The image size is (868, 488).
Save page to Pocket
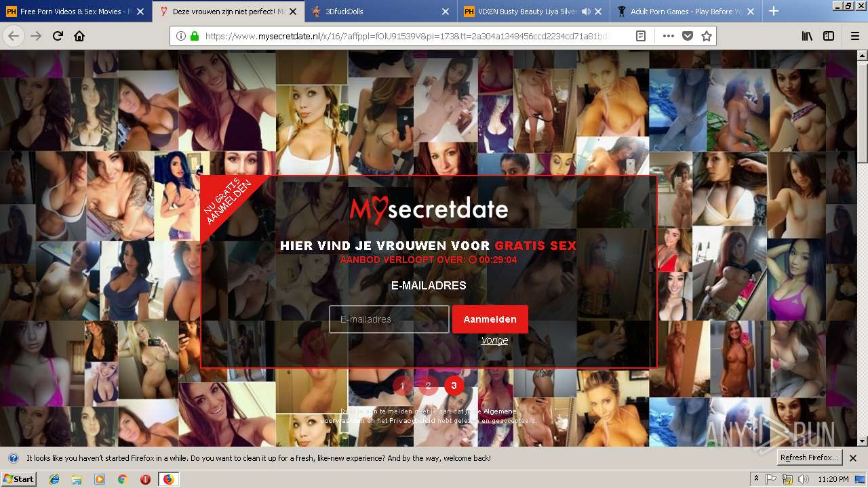click(688, 36)
